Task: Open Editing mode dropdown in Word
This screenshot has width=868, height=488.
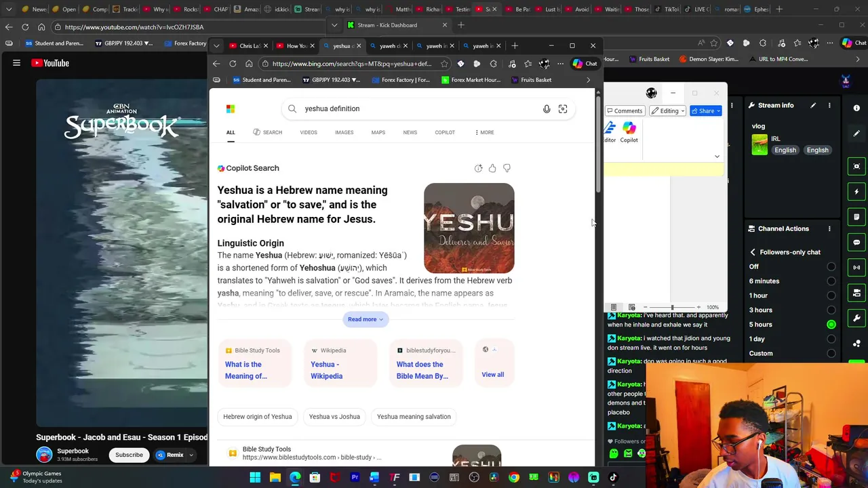Action: pos(667,111)
